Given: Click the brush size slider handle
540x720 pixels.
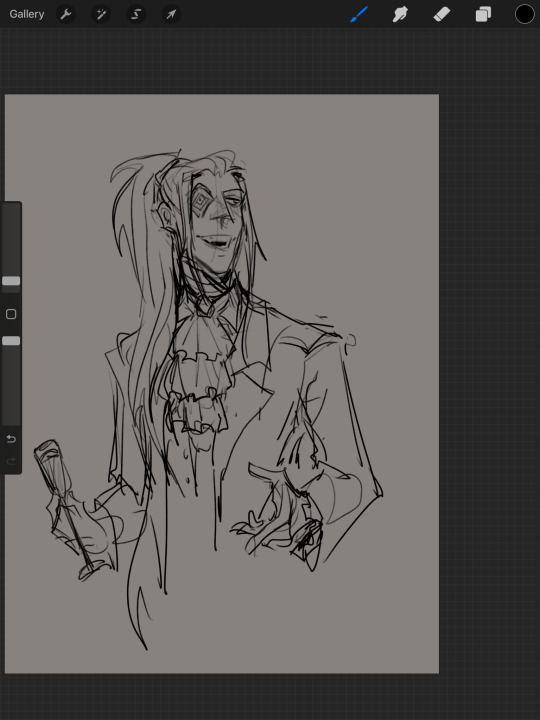Looking at the screenshot, I should [x=11, y=281].
